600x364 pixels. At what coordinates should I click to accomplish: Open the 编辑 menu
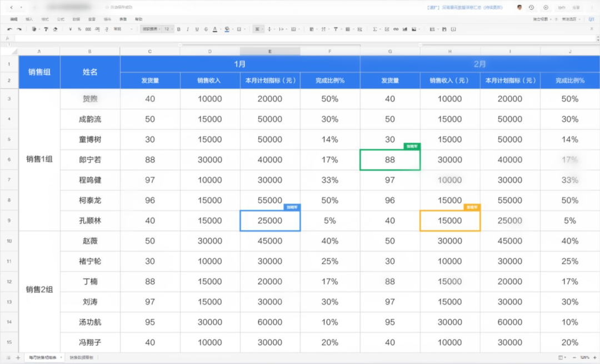click(14, 19)
